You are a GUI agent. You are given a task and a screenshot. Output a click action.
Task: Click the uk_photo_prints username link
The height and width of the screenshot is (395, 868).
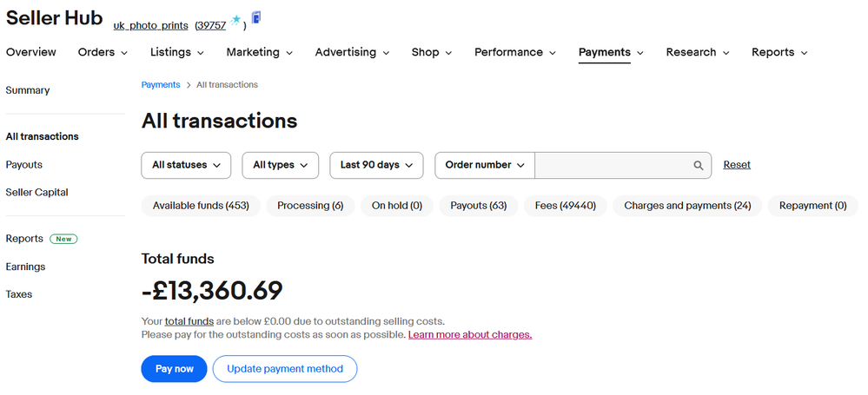click(x=150, y=25)
